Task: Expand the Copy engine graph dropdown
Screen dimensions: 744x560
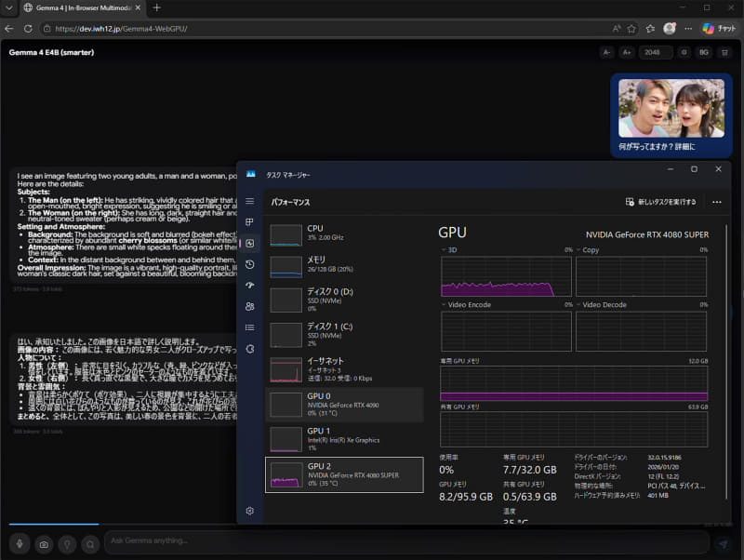Action: [x=578, y=249]
